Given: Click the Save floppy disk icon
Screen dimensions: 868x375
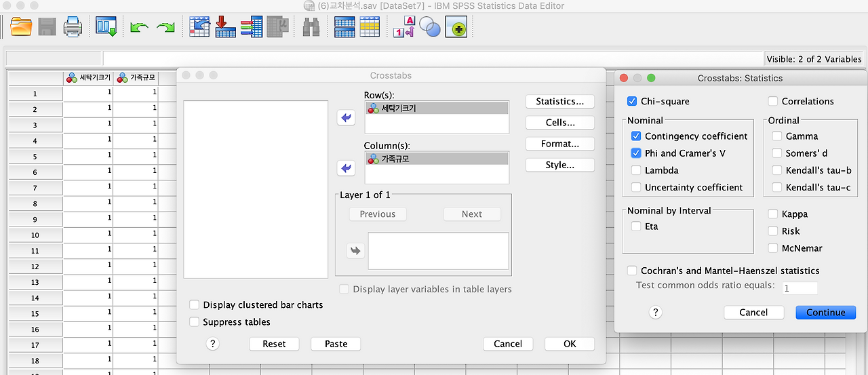Looking at the screenshot, I should click(47, 27).
